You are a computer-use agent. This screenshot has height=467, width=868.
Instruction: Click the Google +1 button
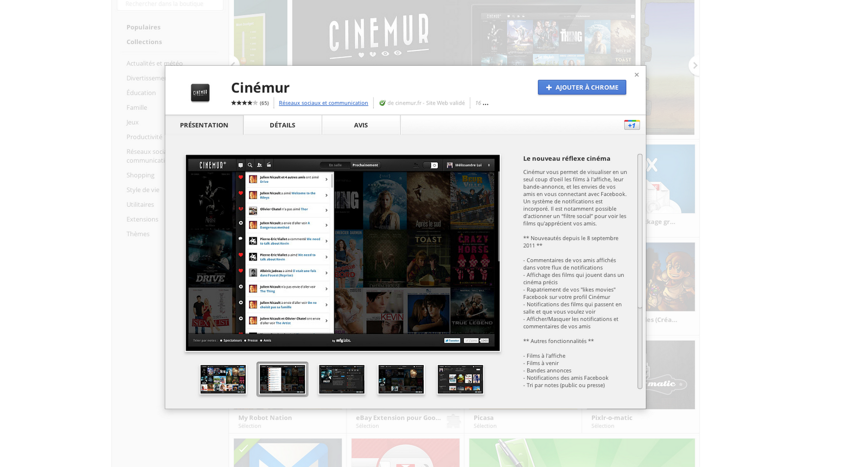click(x=632, y=125)
